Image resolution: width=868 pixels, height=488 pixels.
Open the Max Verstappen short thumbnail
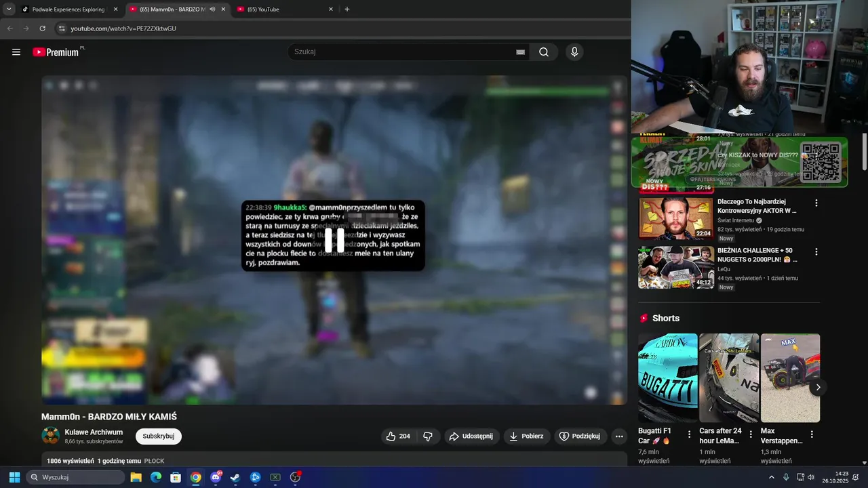[x=790, y=378]
